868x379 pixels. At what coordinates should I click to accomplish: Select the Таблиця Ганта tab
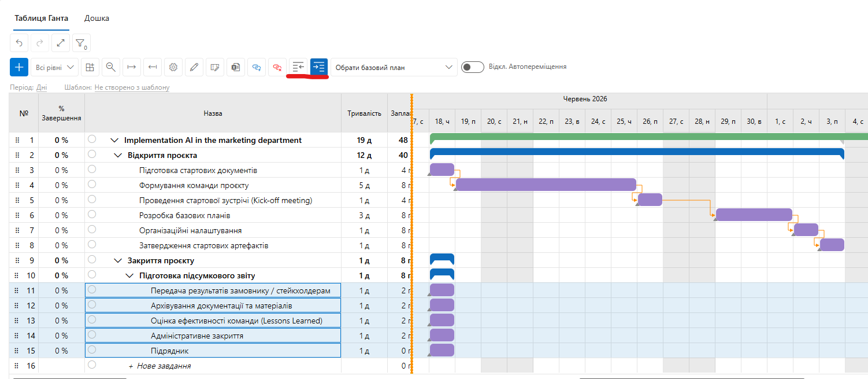42,18
